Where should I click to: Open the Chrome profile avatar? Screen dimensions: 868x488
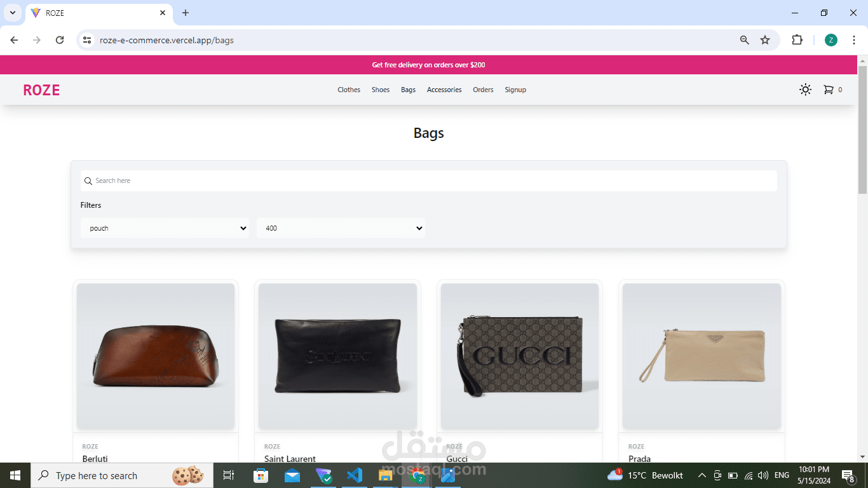point(831,40)
